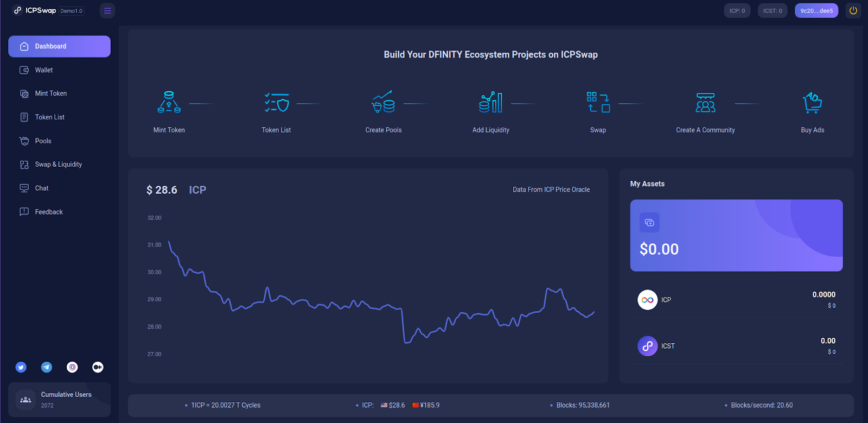Click the Buy Ads shopping cart icon

tap(813, 103)
